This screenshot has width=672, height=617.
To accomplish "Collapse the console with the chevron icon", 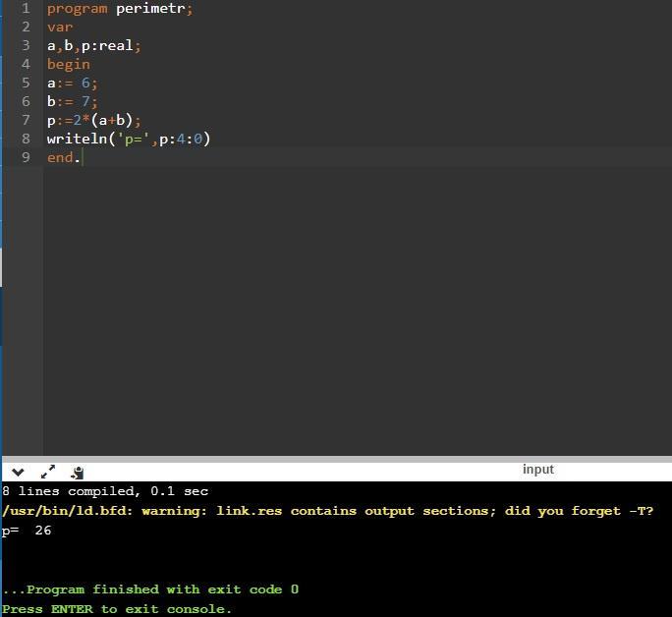I will tap(18, 473).
